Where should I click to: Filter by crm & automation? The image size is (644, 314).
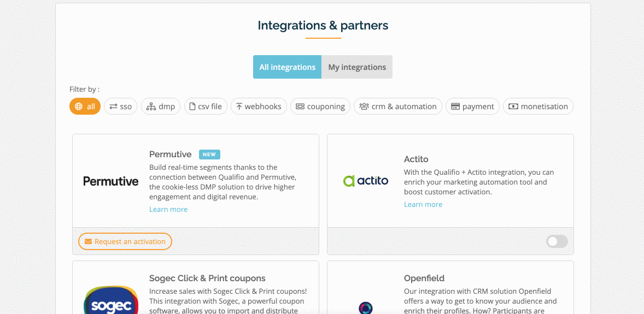coord(397,106)
